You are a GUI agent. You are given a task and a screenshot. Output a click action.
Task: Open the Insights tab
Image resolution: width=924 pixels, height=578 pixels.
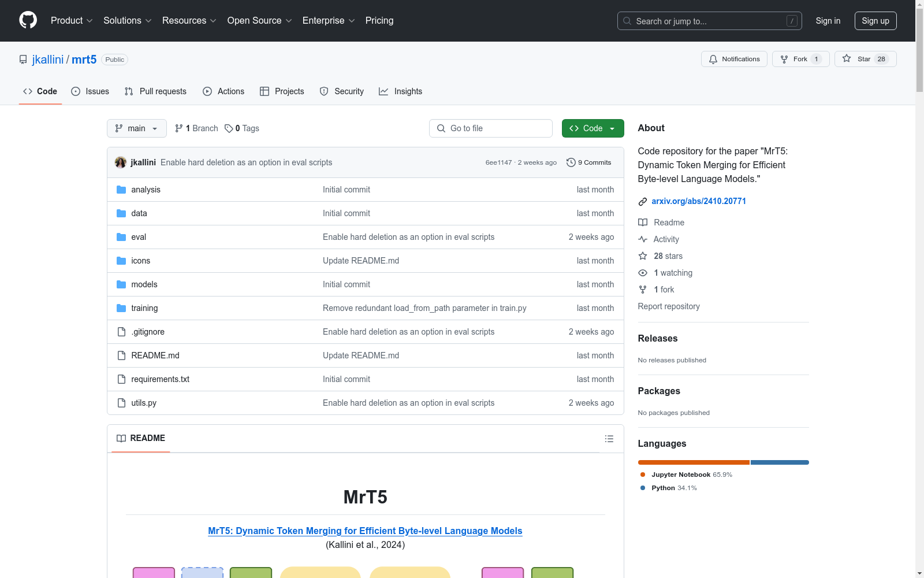pos(401,91)
